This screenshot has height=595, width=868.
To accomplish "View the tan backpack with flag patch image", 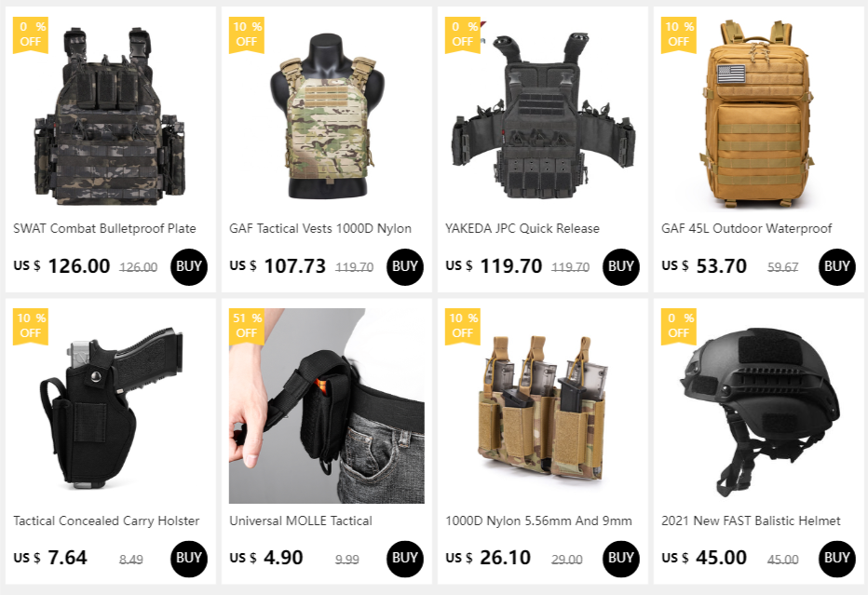I will click(758, 114).
